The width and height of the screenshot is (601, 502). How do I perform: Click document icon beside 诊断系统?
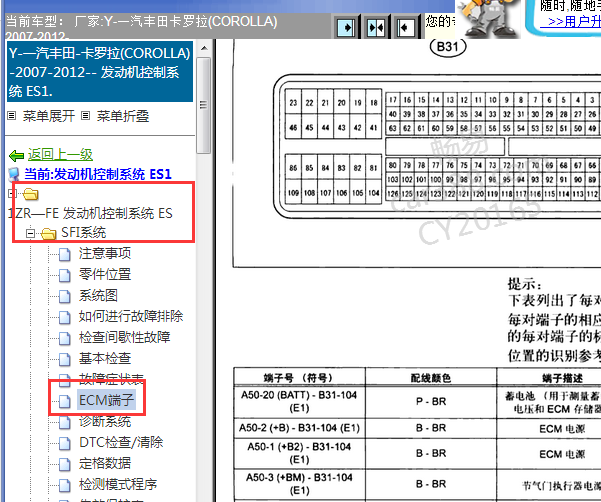65,422
